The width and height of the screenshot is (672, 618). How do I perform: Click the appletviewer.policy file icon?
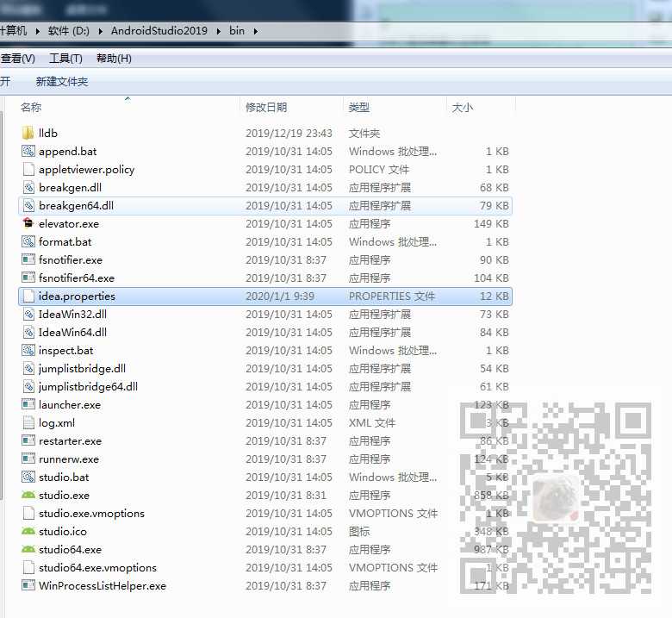point(28,170)
